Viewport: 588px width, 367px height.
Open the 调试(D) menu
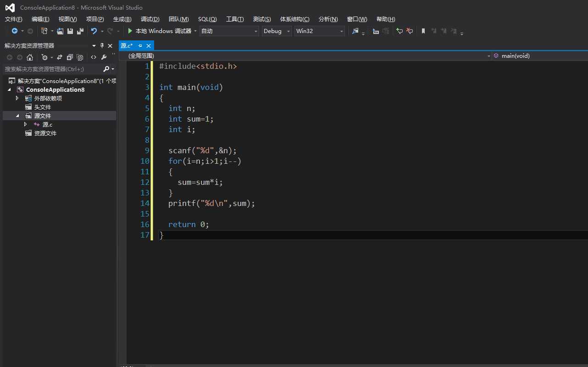pyautogui.click(x=150, y=19)
